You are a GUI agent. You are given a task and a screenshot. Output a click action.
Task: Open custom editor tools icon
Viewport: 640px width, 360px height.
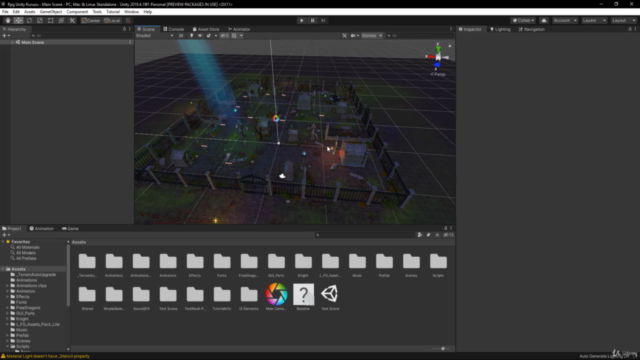pyautogui.click(x=72, y=20)
